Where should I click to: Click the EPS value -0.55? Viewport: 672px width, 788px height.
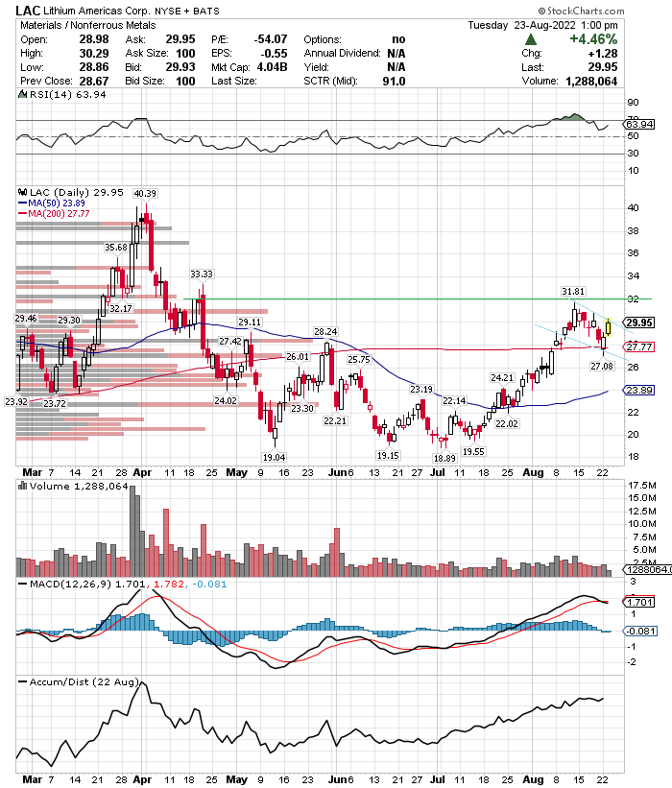[274, 54]
